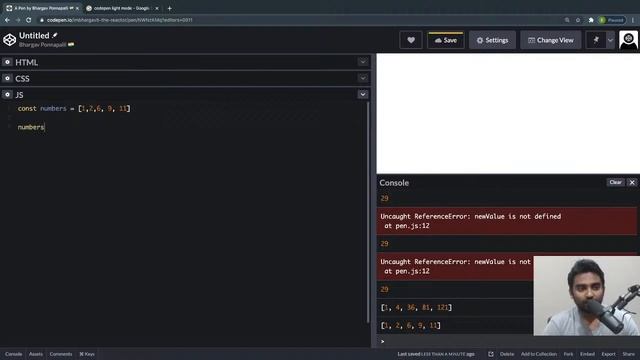Click the author name Bhargav Ponnapalli

tap(42, 44)
